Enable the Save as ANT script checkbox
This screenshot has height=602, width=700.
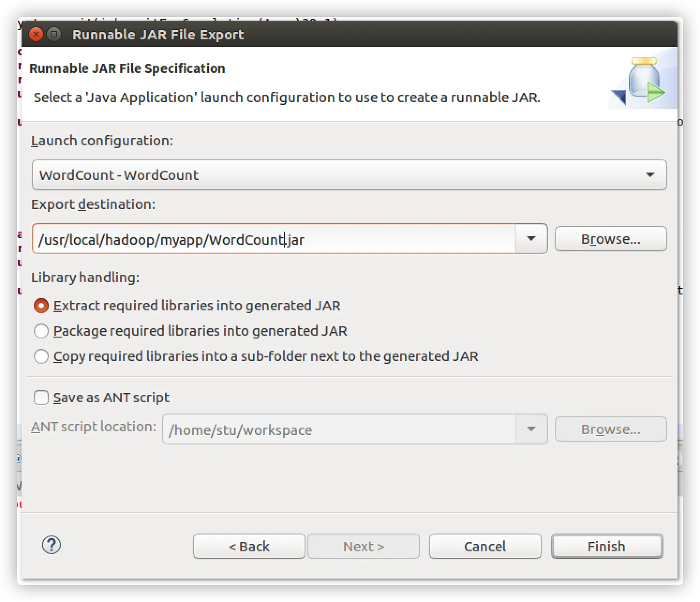tap(41, 398)
